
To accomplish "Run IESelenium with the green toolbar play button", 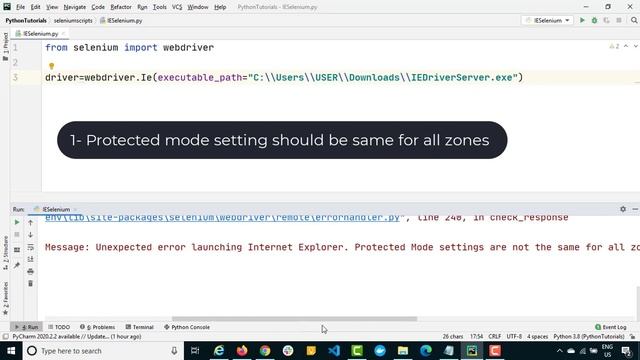I will click(582, 20).
